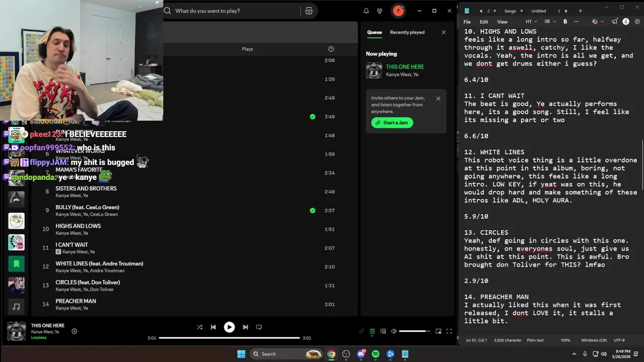Screen dimensions: 644x362
Task: Enter Spotify full screen mode
Action: [x=449, y=331]
